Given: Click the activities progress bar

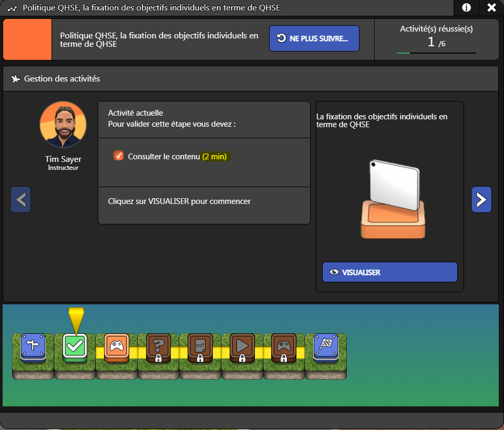Looking at the screenshot, I should coord(436,53).
